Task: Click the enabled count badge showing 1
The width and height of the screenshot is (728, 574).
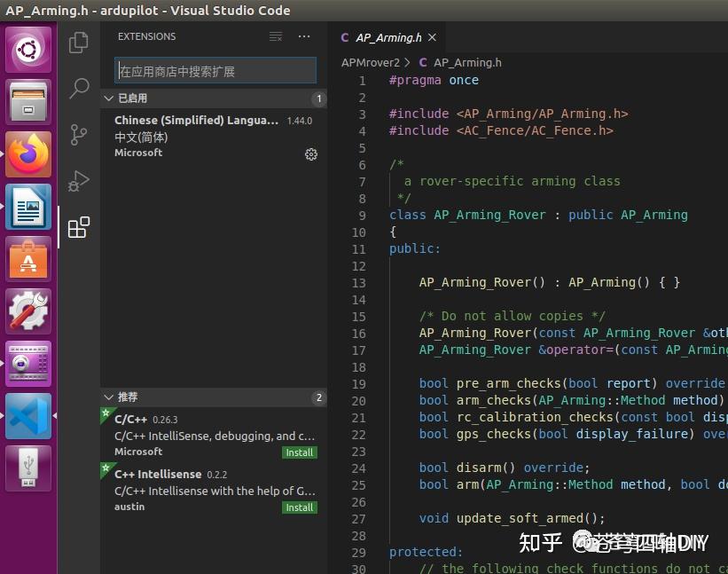Action: tap(319, 98)
